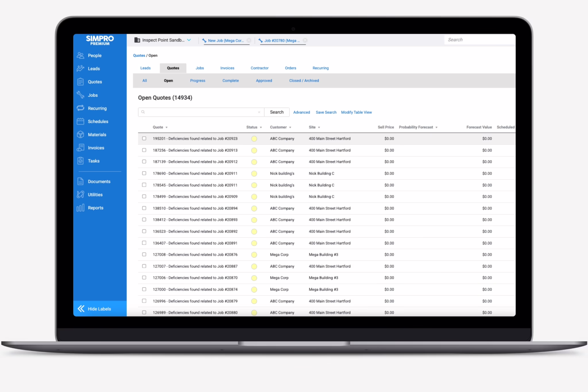Select the Approved quotes sub-tab

(264, 81)
